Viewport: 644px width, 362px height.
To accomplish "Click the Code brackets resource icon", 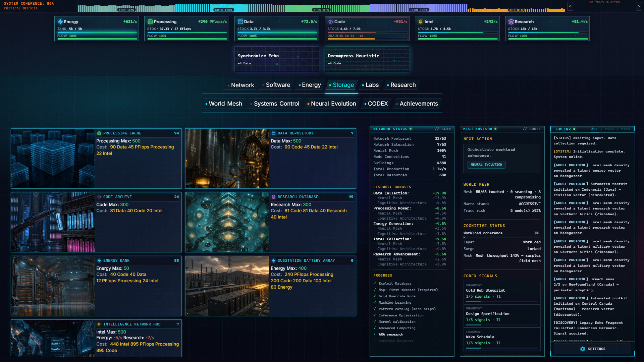I will click(x=331, y=22).
